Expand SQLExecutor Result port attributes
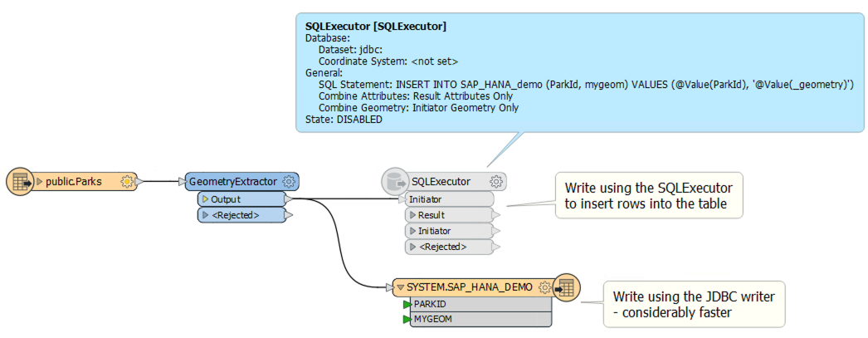 tap(412, 215)
